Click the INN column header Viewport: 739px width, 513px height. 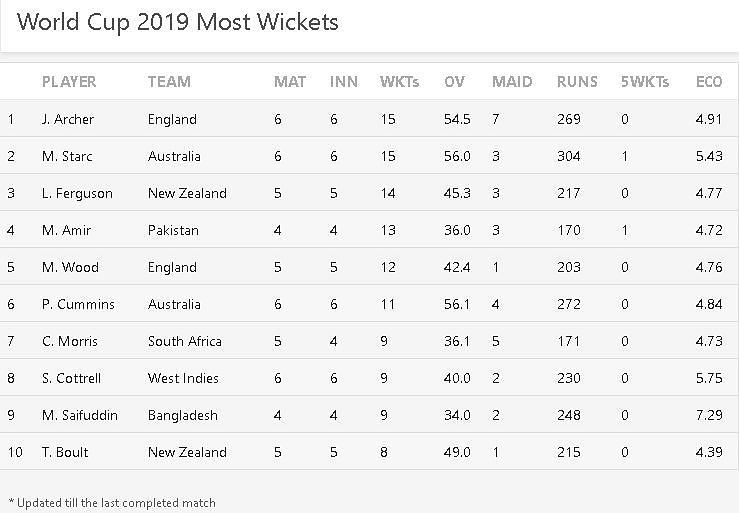pos(344,82)
